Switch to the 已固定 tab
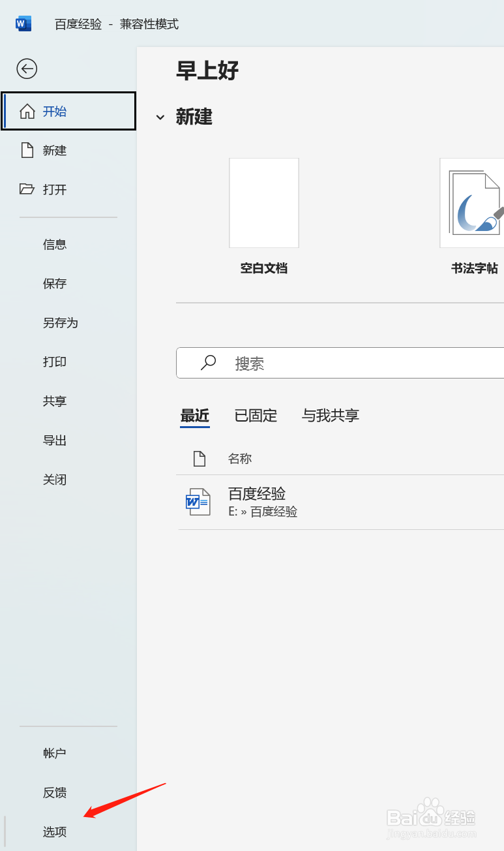Viewport: 504px width, 851px height. [x=256, y=416]
